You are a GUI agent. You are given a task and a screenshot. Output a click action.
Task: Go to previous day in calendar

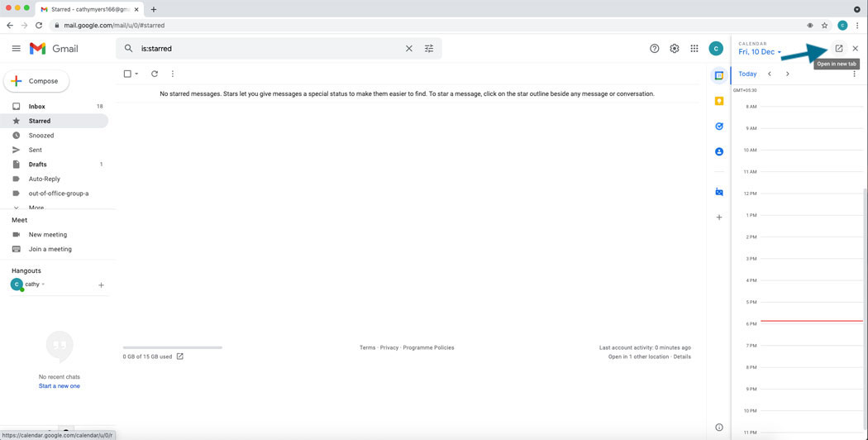coord(770,74)
